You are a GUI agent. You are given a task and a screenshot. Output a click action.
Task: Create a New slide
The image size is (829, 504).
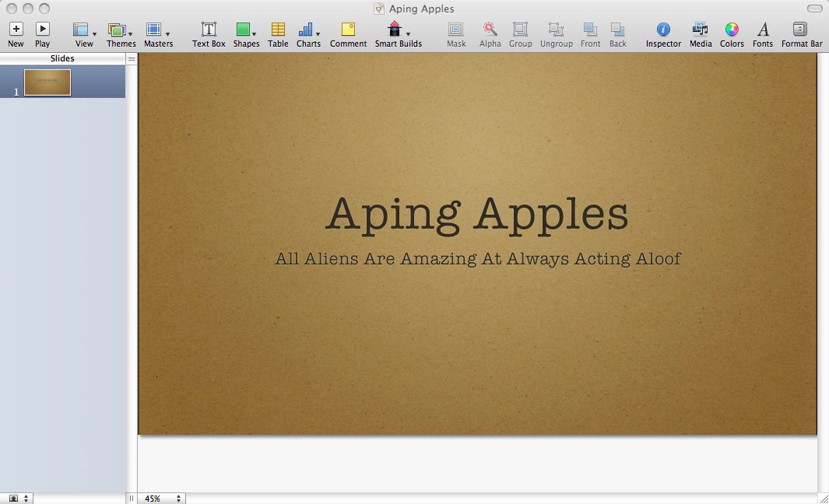16,31
